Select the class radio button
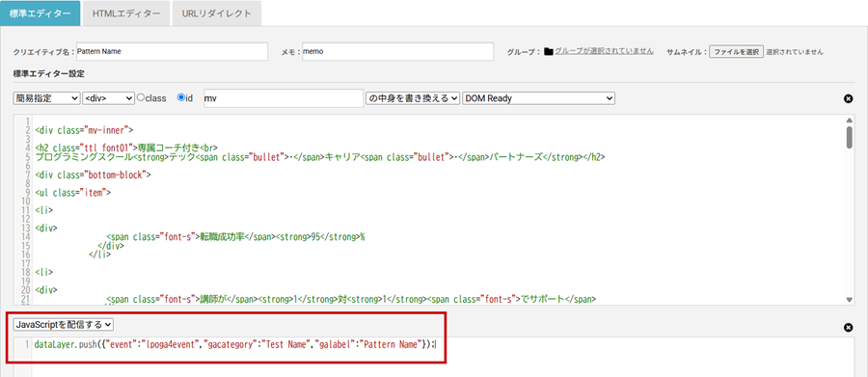Viewport: 868px width, 377px height. pyautogui.click(x=141, y=97)
